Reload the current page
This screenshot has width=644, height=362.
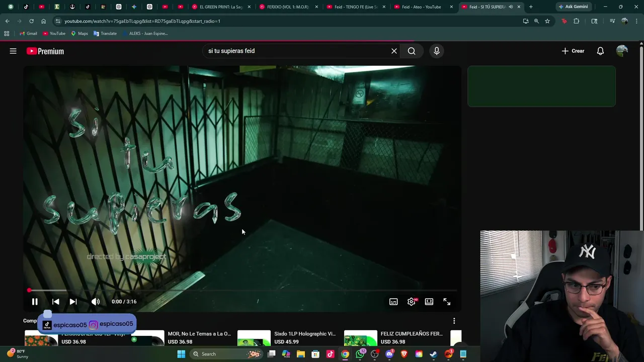(x=31, y=21)
